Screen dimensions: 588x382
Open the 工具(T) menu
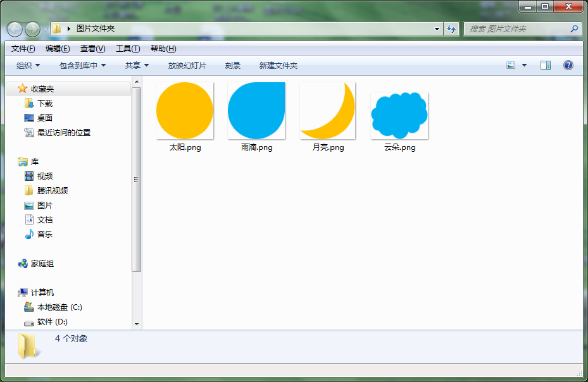pos(128,49)
